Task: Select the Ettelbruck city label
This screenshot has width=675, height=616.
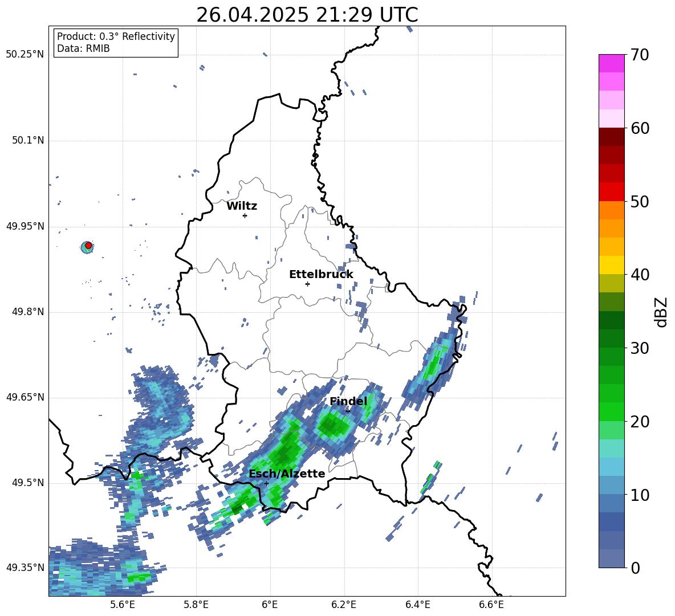Action: pos(321,275)
